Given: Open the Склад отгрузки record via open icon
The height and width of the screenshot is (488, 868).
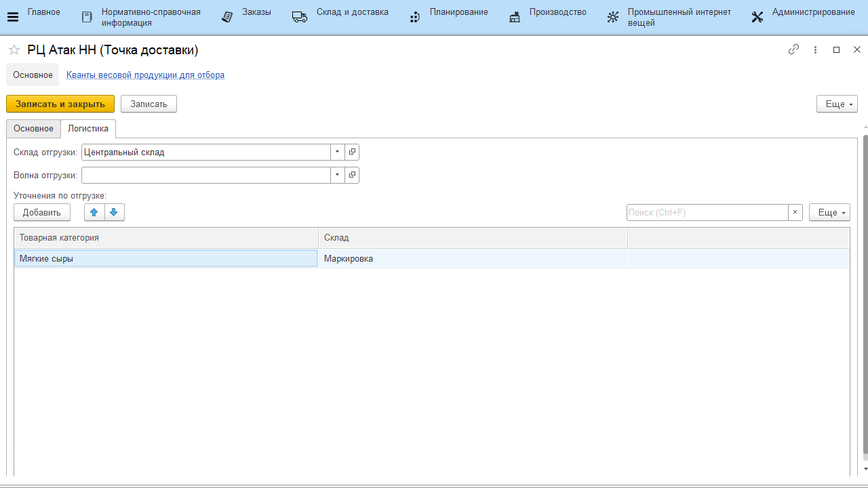Looking at the screenshot, I should pos(352,152).
